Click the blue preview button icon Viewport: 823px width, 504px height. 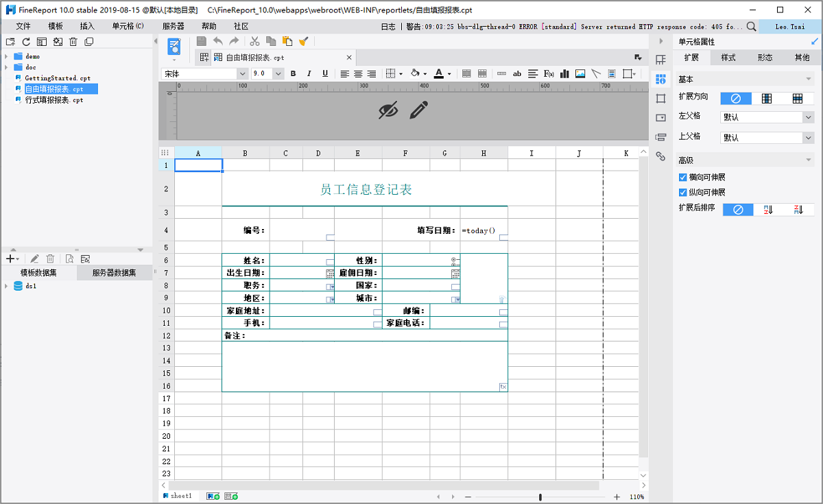coord(174,47)
